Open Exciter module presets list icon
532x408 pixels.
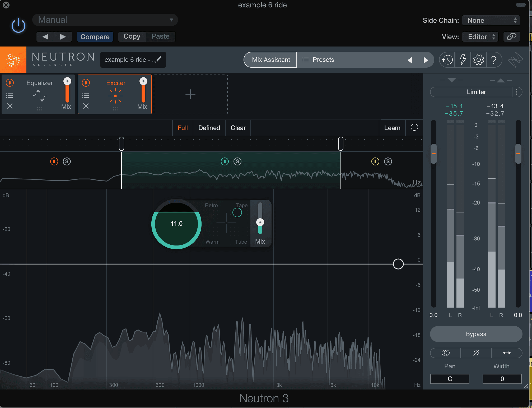[x=86, y=95]
